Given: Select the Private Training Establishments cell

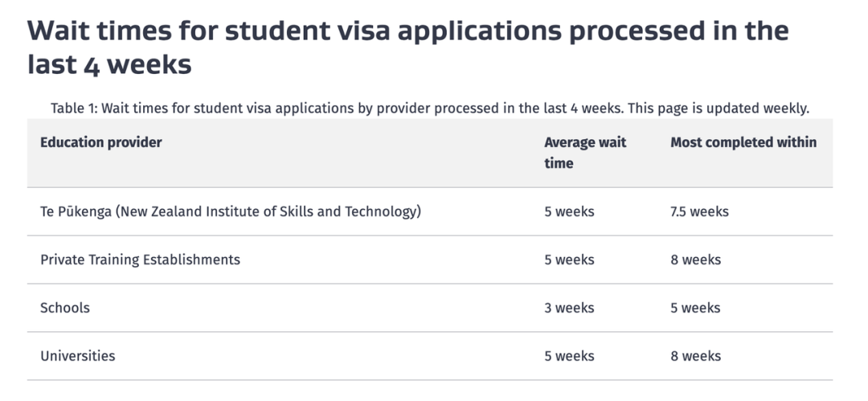Looking at the screenshot, I should tap(140, 260).
